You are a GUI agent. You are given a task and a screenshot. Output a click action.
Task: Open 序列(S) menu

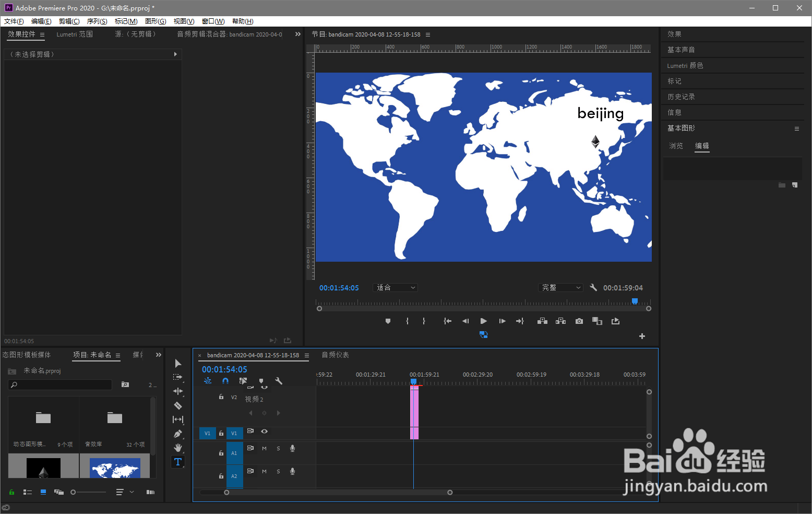coord(97,21)
